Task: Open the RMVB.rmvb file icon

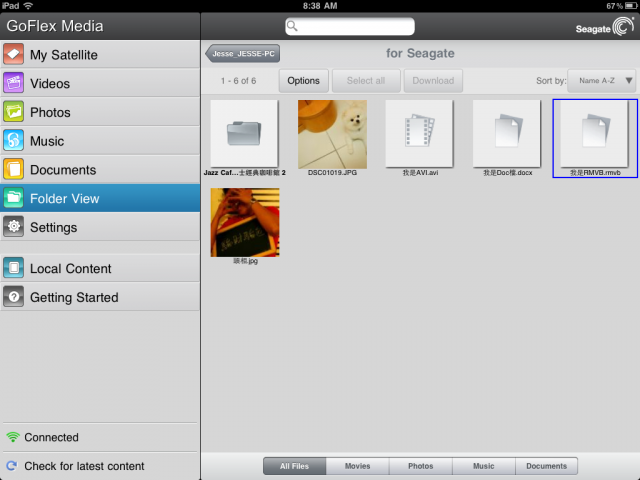Action: click(x=594, y=133)
